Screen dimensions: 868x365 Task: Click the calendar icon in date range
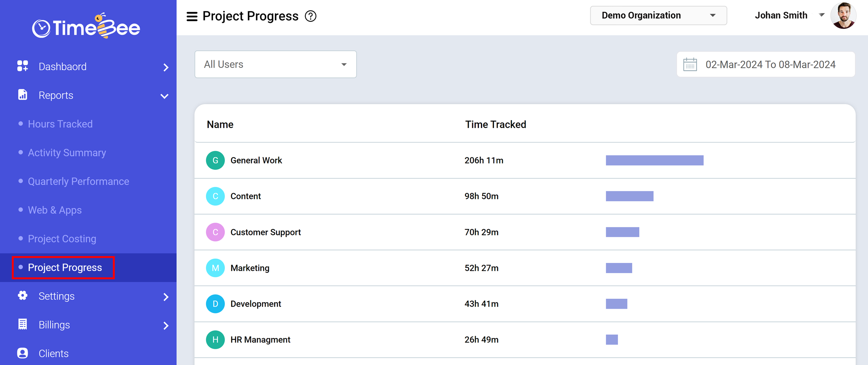pyautogui.click(x=690, y=64)
